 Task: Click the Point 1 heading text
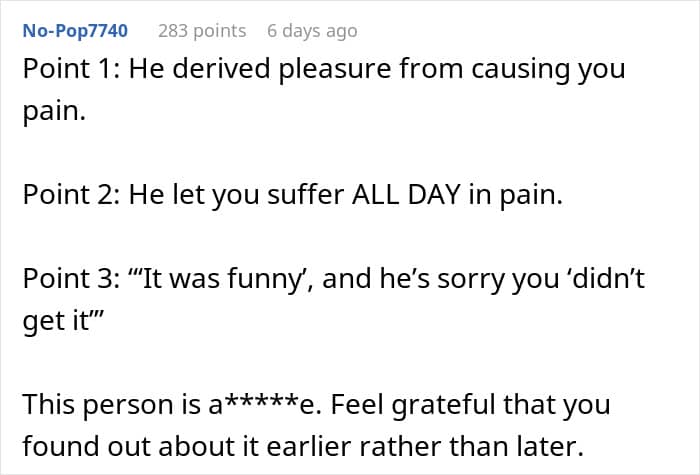coord(71,69)
